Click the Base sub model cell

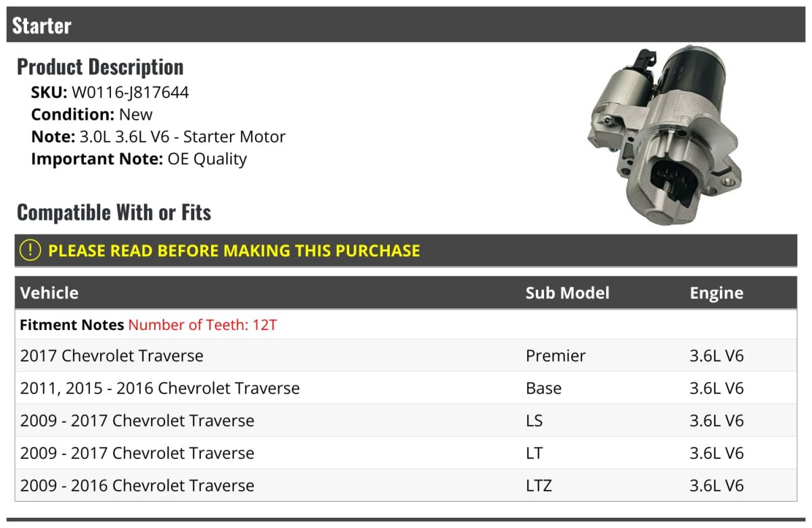543,388
